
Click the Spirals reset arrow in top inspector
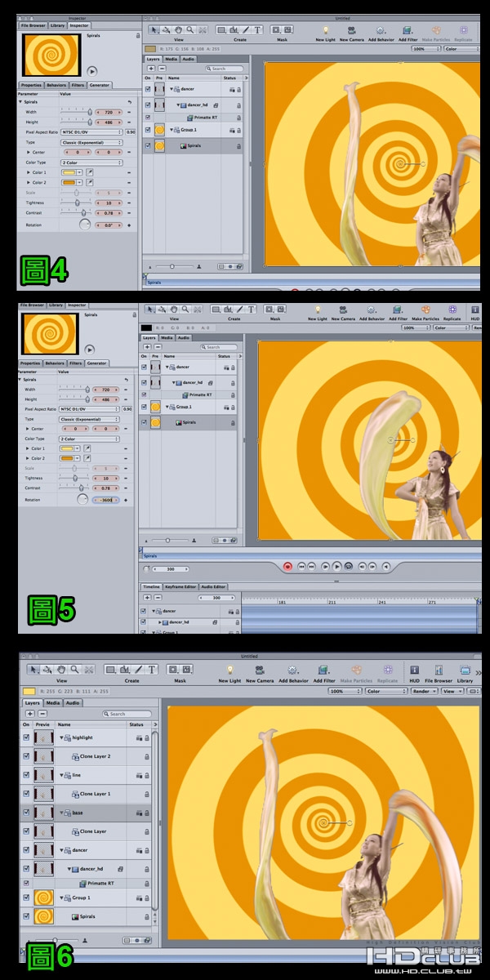[129, 102]
